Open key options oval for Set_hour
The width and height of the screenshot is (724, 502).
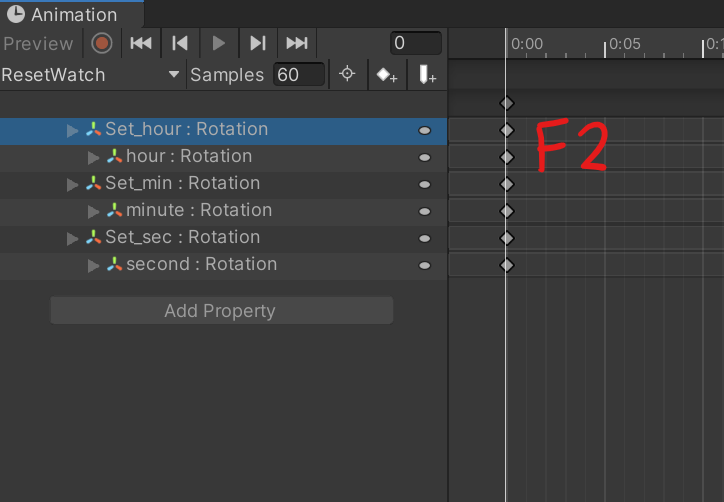[x=424, y=131]
